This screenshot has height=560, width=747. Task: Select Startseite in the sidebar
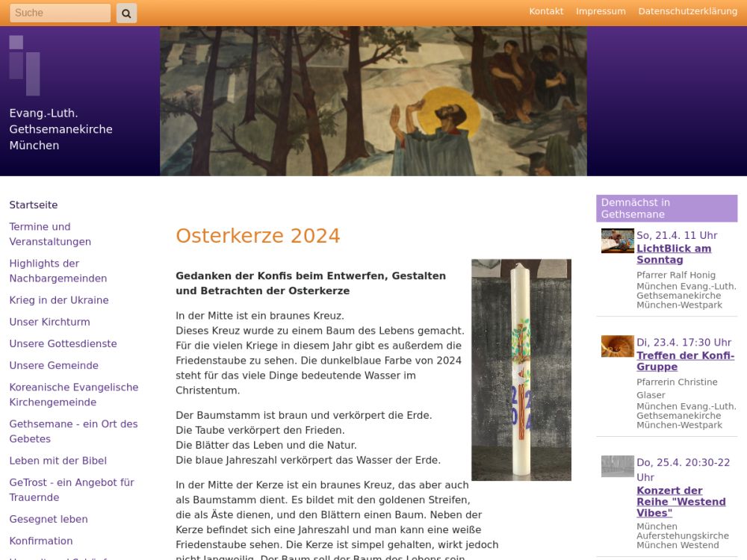pyautogui.click(x=34, y=205)
